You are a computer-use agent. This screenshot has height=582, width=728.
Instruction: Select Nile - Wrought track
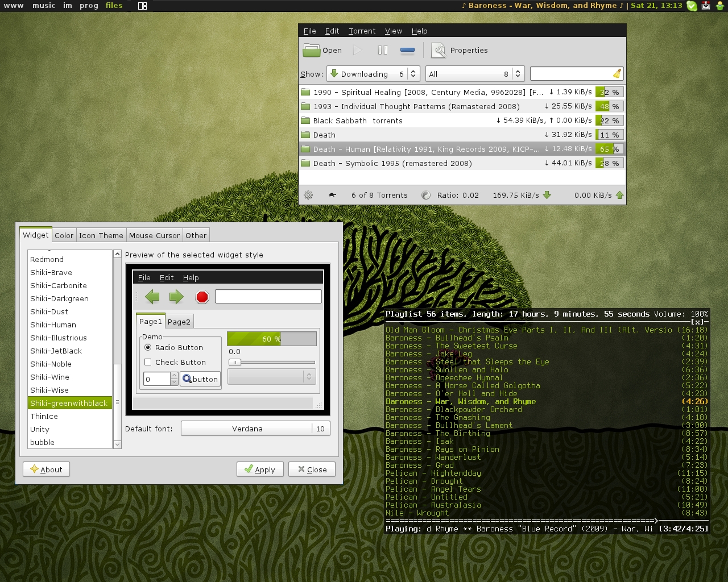click(x=547, y=513)
